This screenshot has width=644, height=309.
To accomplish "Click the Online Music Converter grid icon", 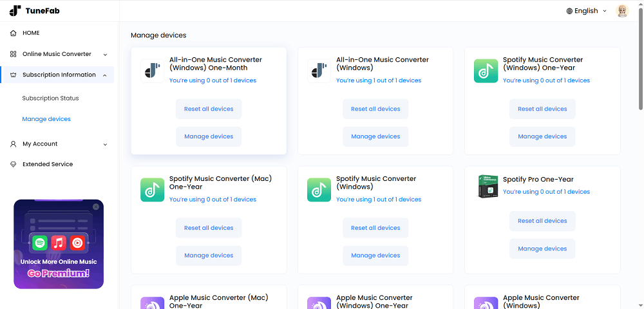I will click(x=13, y=54).
